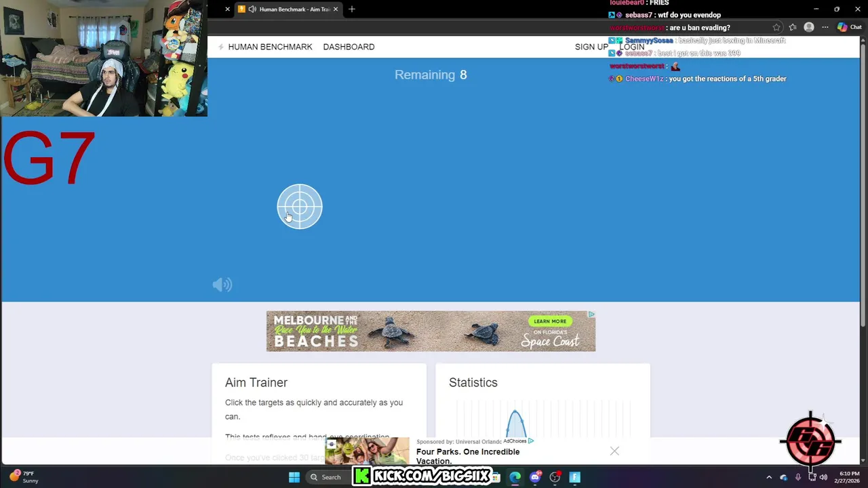Close the Human Benchmark browser tab
868x488 pixels.
tap(335, 9)
